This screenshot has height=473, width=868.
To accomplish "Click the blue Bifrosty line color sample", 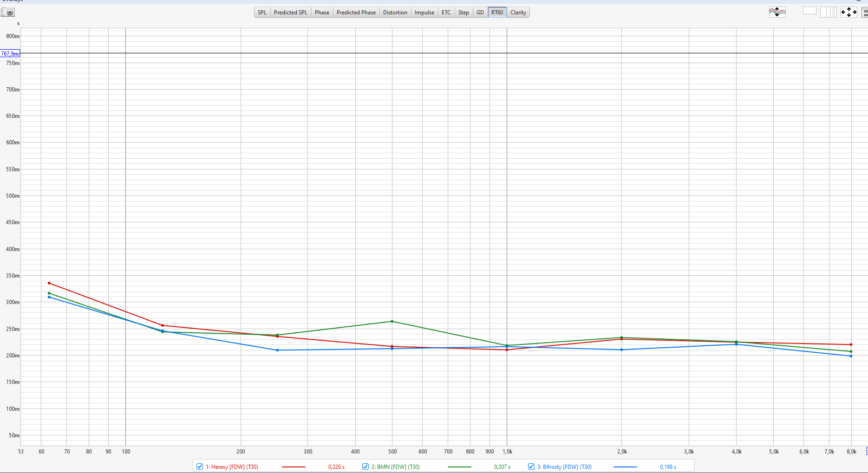I will tap(625, 467).
